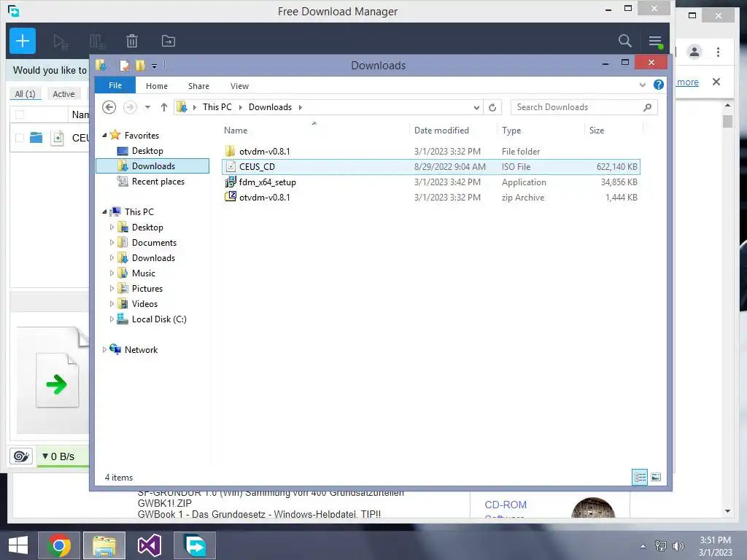Screen dimensions: 747x560
Task: Select the fdm_x64_setup application
Action: pyautogui.click(x=431, y=182)
